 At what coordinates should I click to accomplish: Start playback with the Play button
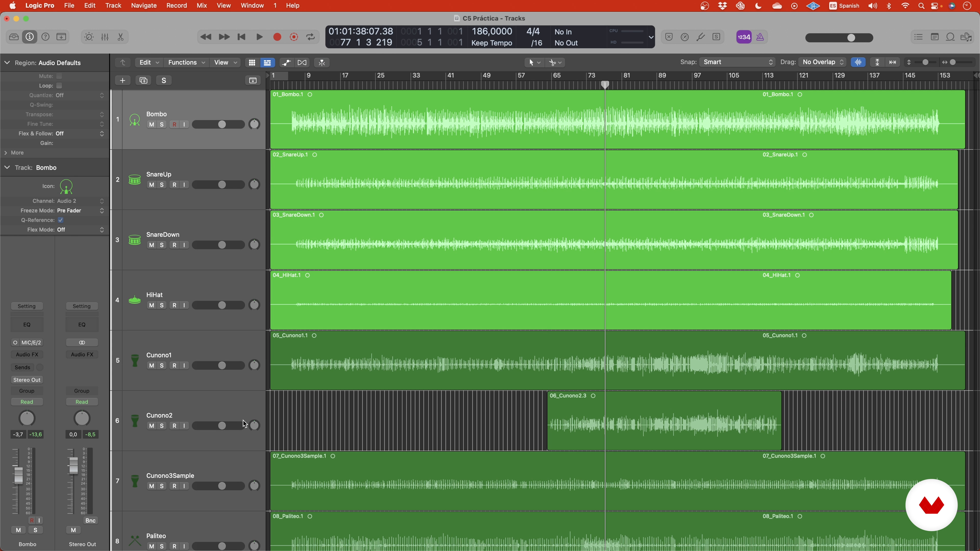tap(260, 37)
